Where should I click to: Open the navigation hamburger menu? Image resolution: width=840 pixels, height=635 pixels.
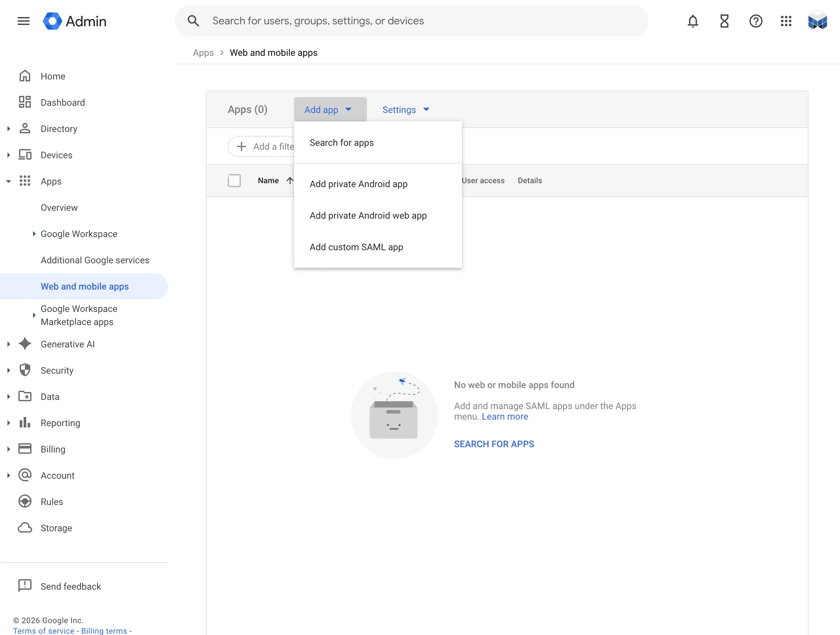23,21
